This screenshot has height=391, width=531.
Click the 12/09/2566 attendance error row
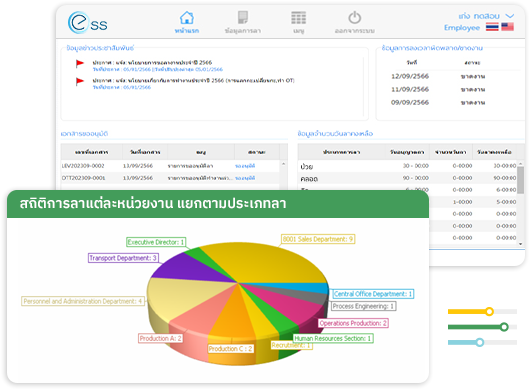pos(439,77)
